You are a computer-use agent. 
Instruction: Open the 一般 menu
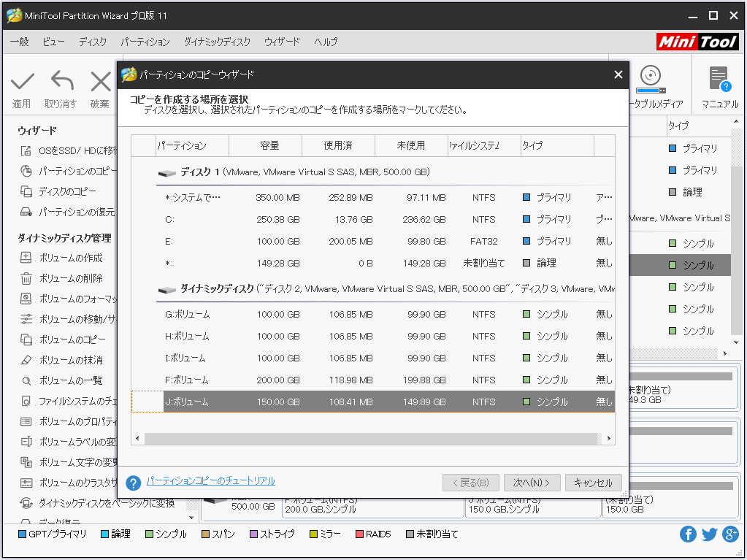click(x=20, y=42)
